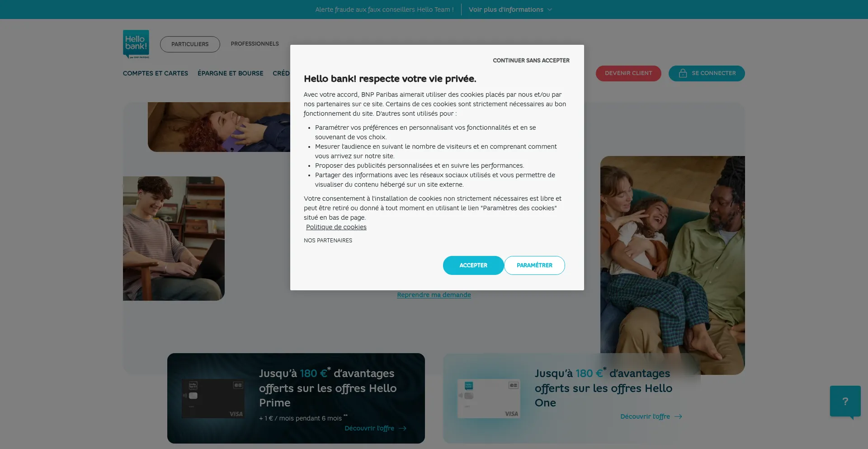Open the question mark help widget

point(845,402)
